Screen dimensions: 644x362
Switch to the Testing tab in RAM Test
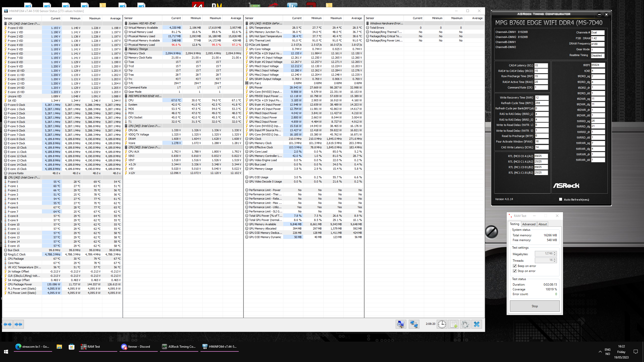[514, 224]
